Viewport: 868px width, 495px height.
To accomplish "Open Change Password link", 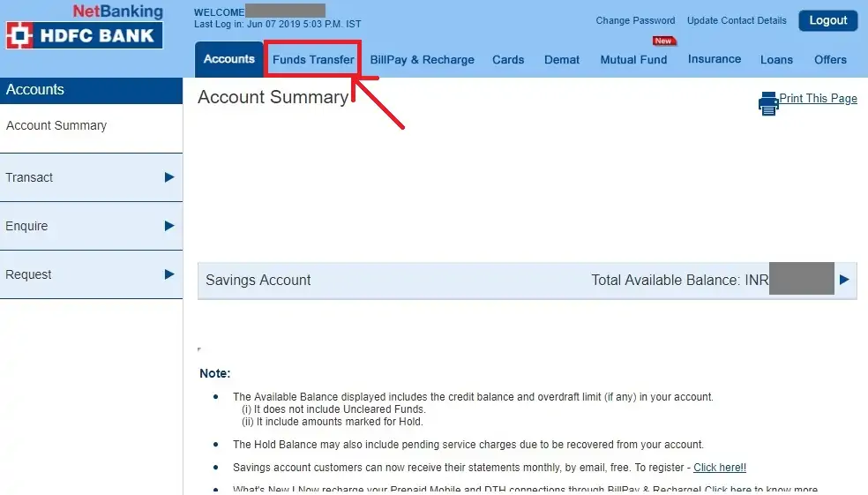I will coord(635,20).
